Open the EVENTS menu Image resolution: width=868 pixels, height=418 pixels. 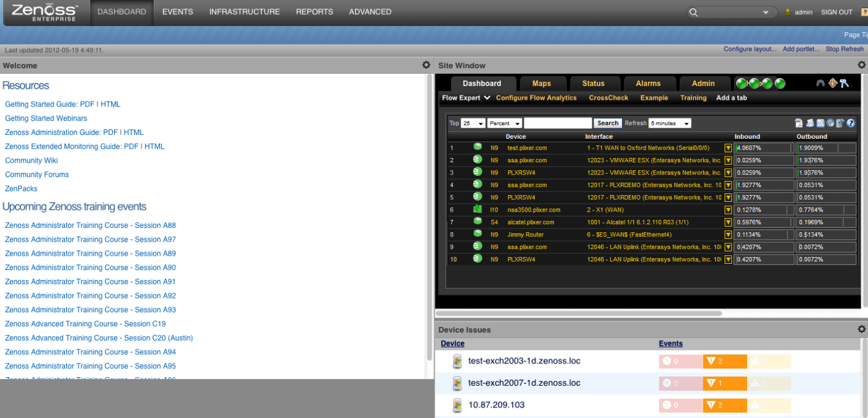click(x=178, y=12)
